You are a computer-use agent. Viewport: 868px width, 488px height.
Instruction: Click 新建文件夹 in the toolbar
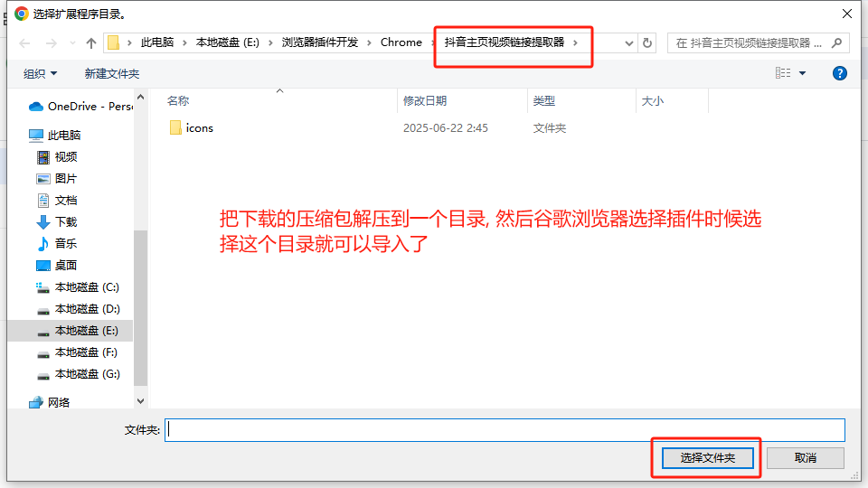[112, 73]
